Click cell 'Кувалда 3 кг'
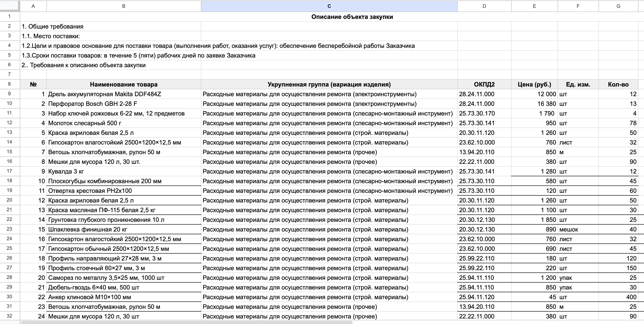The image size is (644, 324). pyautogui.click(x=124, y=171)
